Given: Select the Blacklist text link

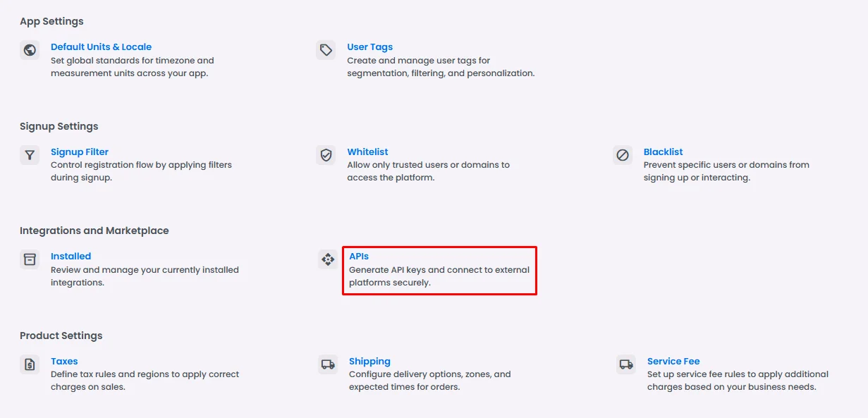Looking at the screenshot, I should point(663,152).
